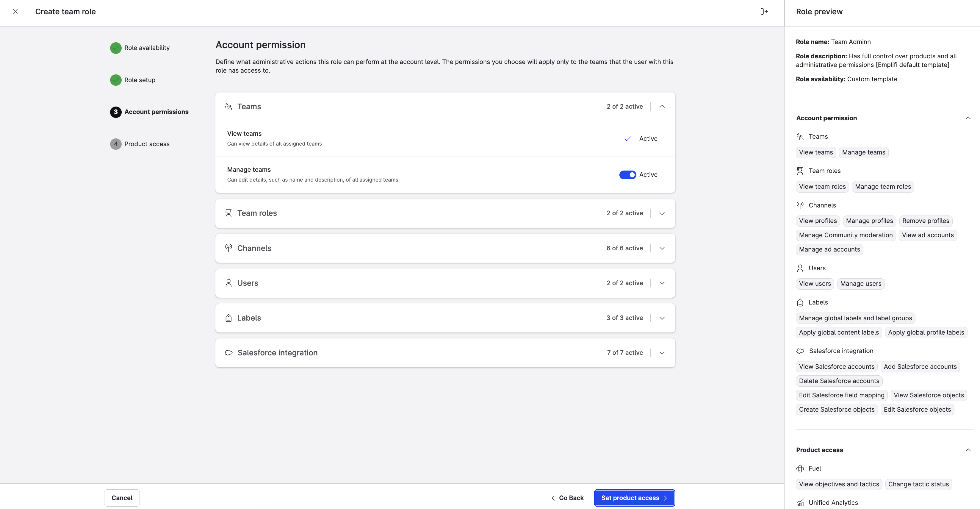Click the View team roles tag
The width and height of the screenshot is (980, 509).
(x=822, y=187)
